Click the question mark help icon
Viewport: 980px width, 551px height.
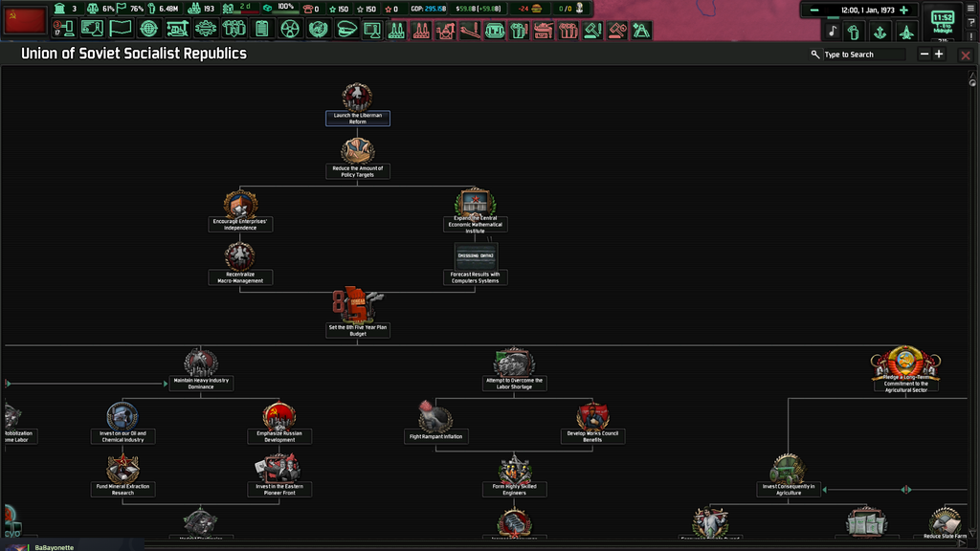[970, 23]
